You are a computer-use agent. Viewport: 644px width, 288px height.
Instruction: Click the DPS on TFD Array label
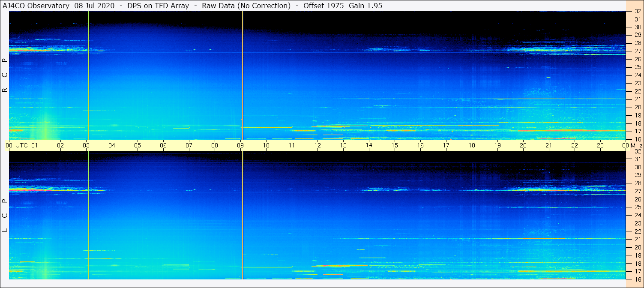click(x=158, y=6)
